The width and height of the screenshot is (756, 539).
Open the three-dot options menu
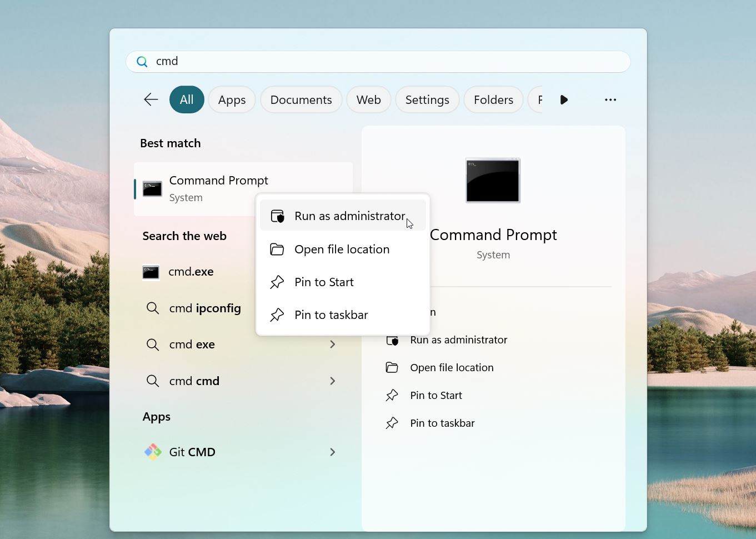click(610, 99)
